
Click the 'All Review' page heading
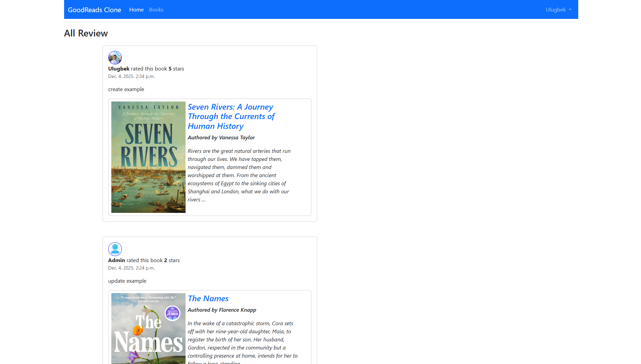pyautogui.click(x=86, y=33)
